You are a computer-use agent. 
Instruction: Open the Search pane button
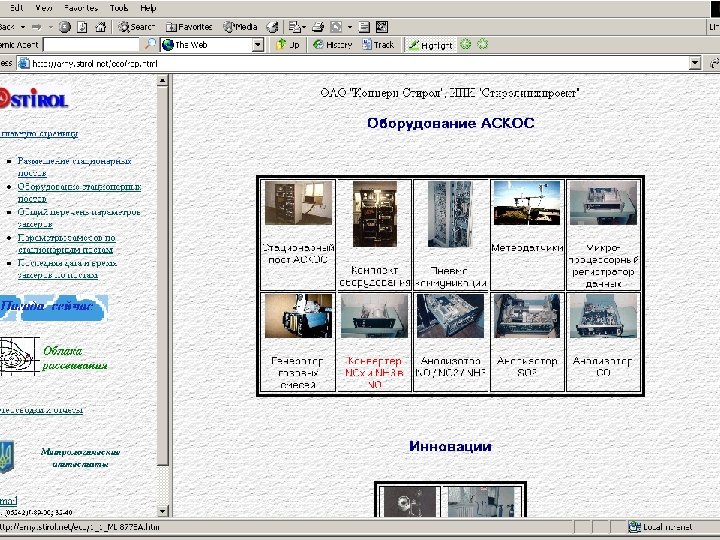pos(136,27)
